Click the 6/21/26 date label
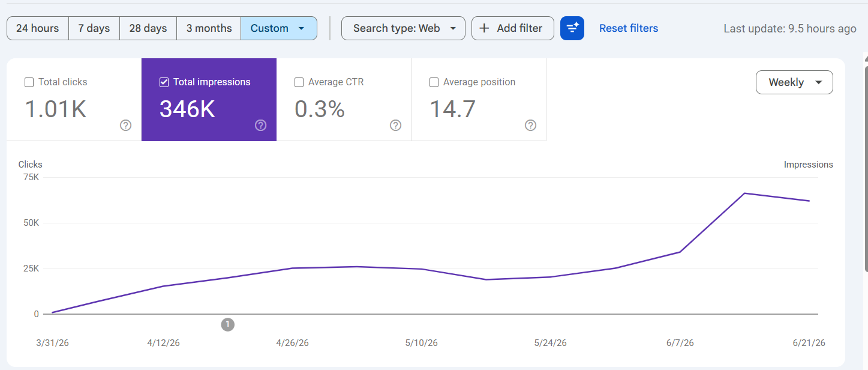 coord(809,343)
